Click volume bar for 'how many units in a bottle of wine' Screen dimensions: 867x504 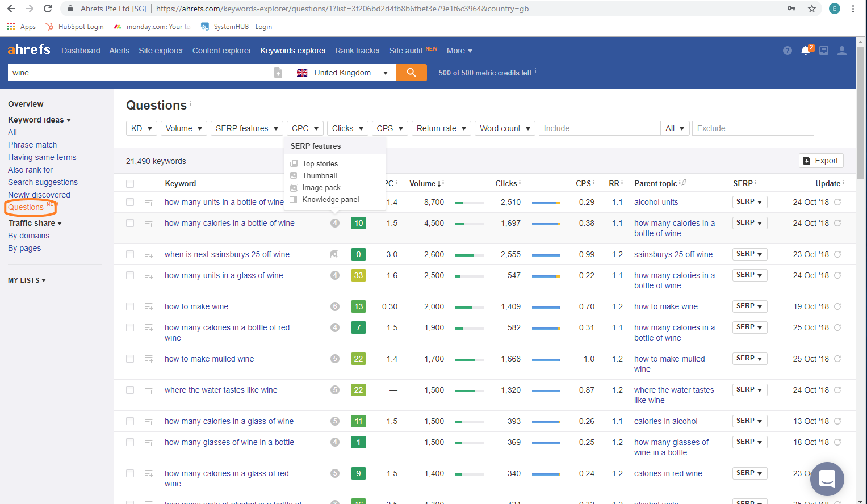point(470,203)
